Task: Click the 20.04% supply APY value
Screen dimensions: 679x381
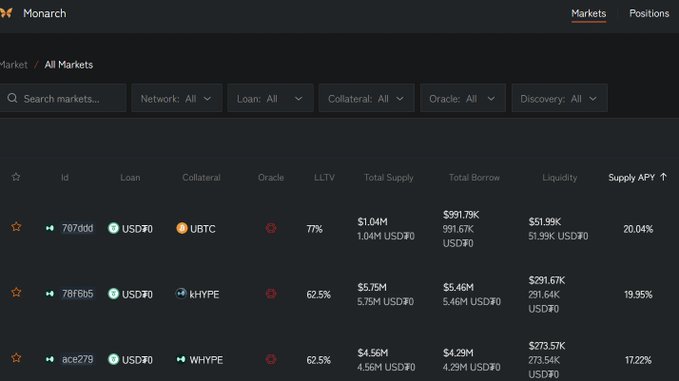Action: pyautogui.click(x=638, y=229)
